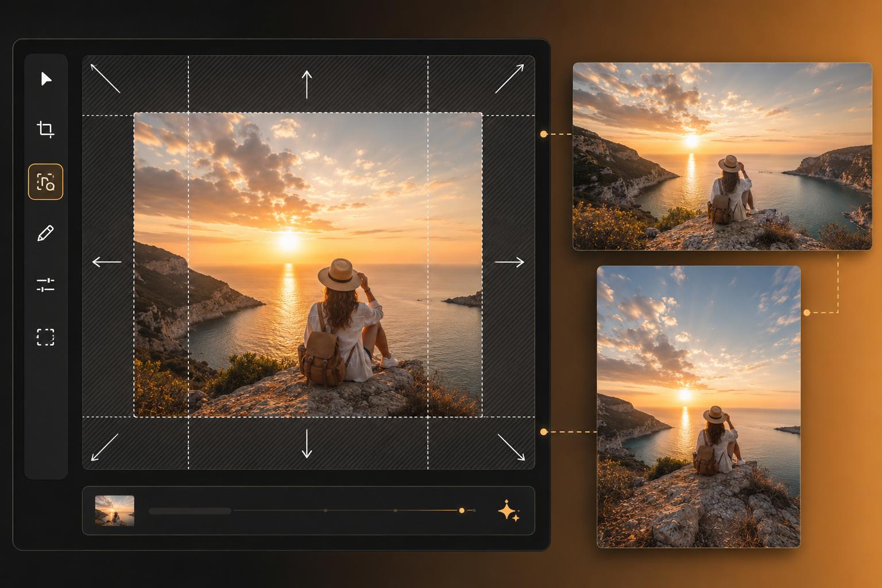
Task: Expand canvas left with left arrow
Action: 107,262
